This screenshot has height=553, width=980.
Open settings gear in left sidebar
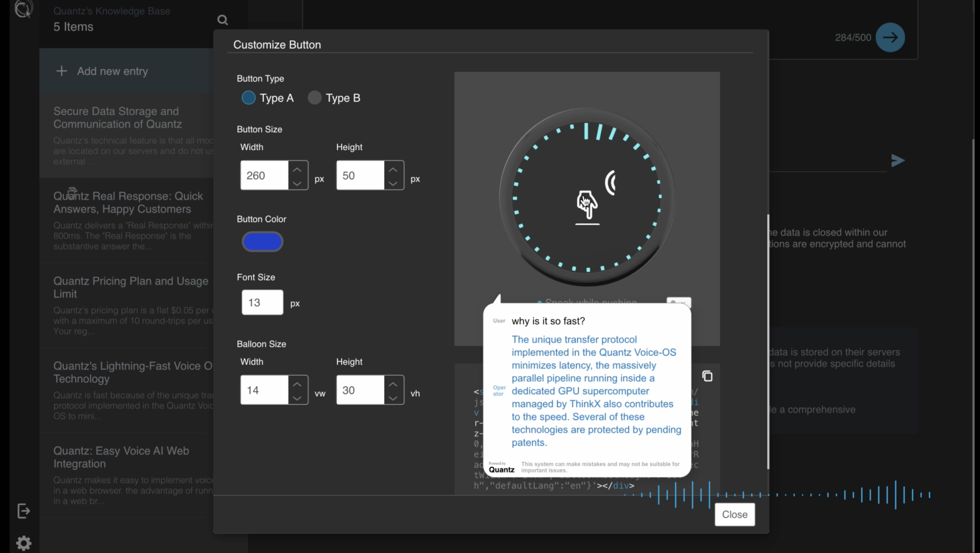point(24,543)
